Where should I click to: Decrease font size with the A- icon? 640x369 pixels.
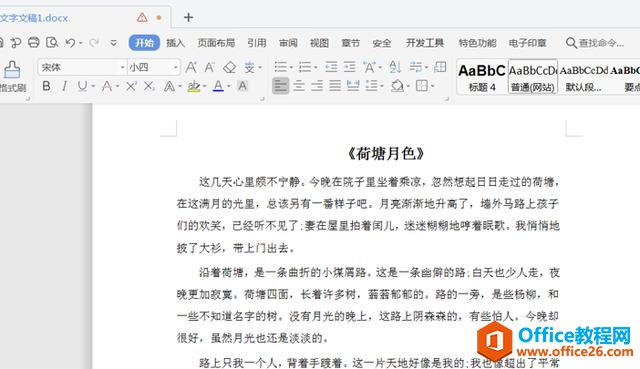(x=209, y=67)
